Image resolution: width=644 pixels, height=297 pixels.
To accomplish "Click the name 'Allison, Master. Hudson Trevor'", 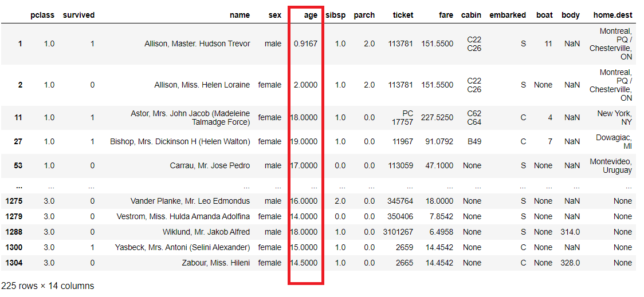I will [197, 43].
